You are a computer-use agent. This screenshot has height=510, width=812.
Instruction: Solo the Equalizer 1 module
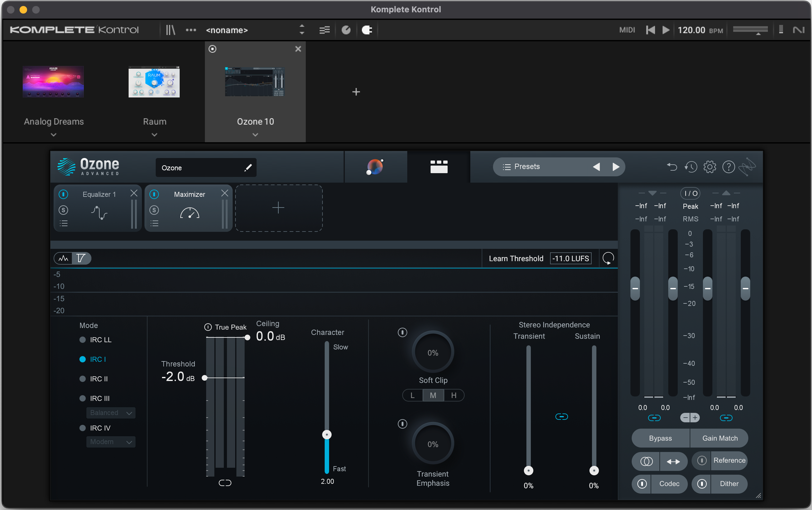click(63, 210)
